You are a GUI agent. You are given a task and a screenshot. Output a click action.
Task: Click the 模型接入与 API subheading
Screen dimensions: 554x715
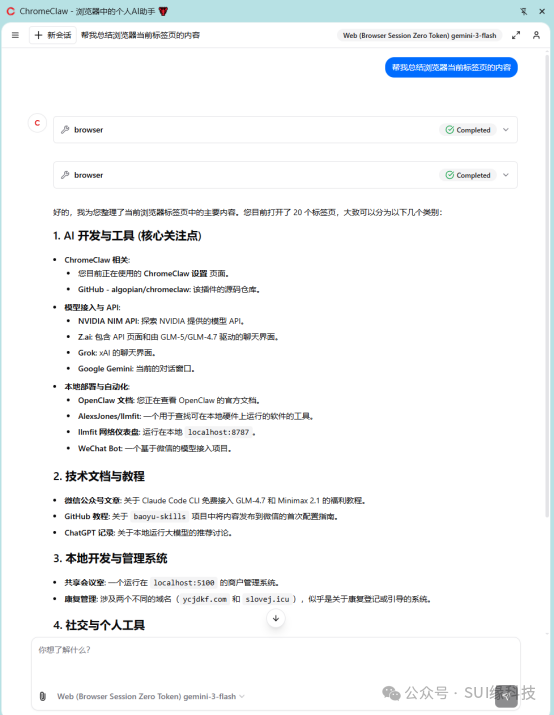click(x=93, y=307)
